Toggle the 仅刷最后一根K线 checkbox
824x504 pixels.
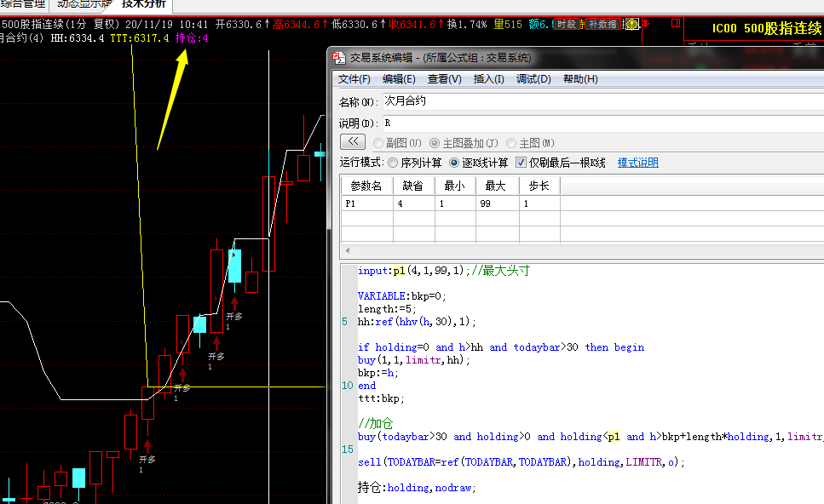[x=561, y=163]
